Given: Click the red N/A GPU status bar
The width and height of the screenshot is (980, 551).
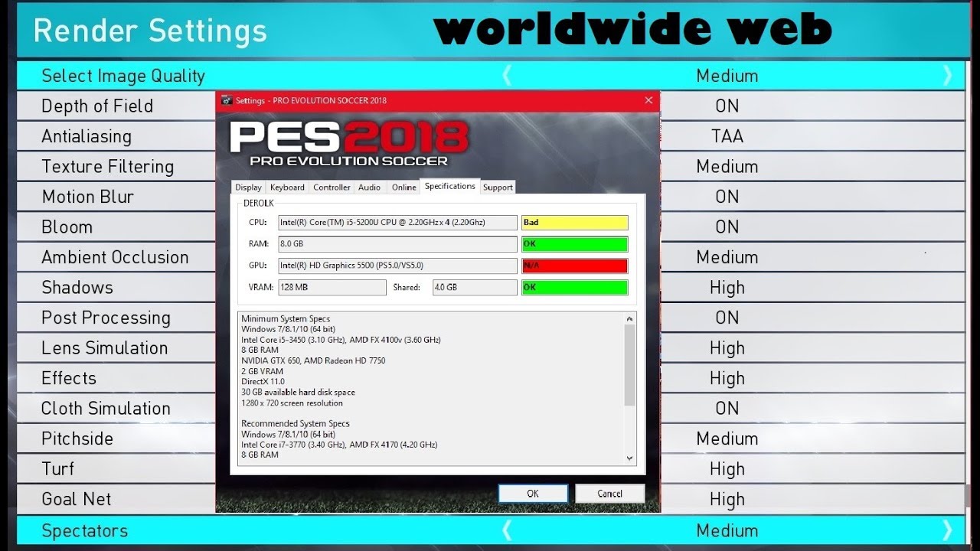Looking at the screenshot, I should click(x=574, y=266).
